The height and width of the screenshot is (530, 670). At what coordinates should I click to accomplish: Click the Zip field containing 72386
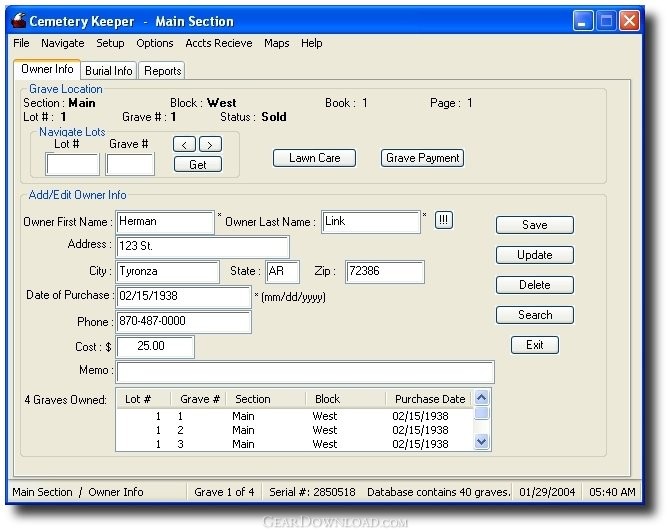tap(385, 272)
